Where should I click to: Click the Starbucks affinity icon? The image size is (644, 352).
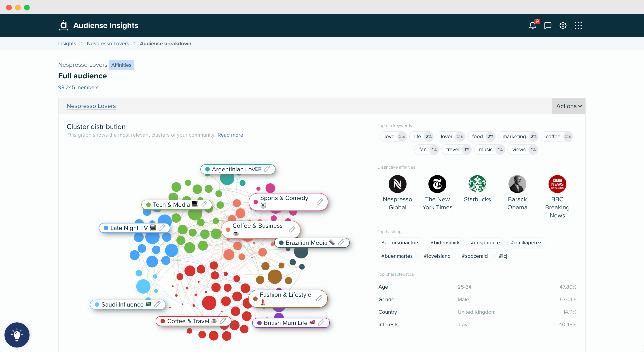[x=477, y=184]
